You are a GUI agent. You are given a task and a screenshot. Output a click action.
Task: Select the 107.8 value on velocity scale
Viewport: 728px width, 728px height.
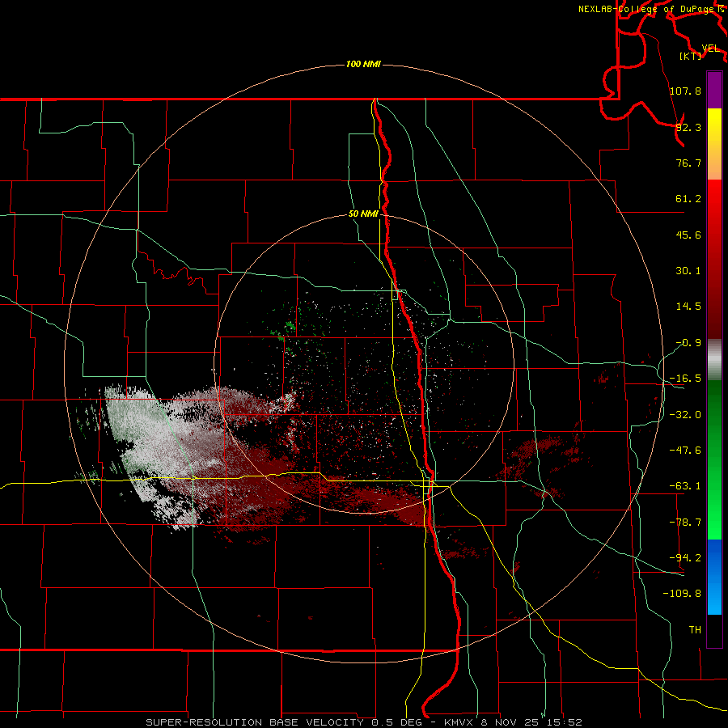(x=685, y=91)
